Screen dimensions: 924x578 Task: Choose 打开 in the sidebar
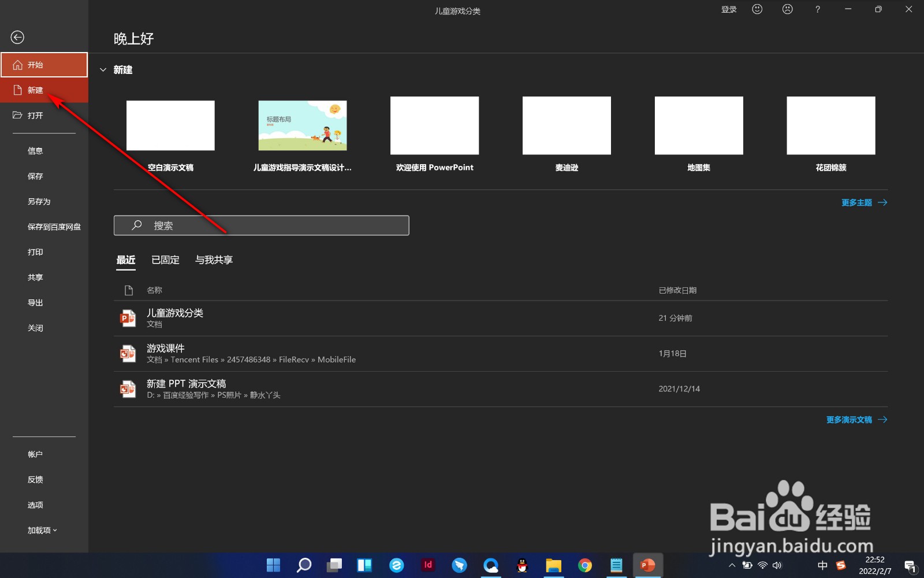point(44,116)
